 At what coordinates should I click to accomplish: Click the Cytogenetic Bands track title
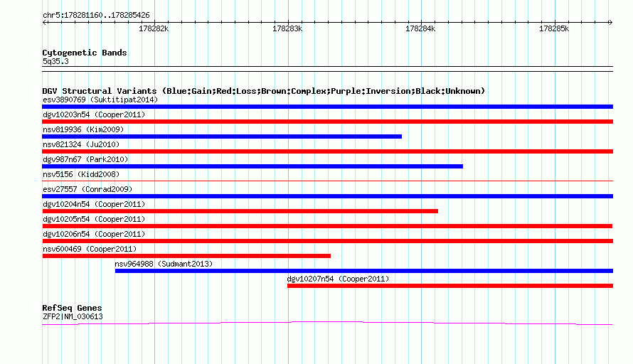[85, 53]
